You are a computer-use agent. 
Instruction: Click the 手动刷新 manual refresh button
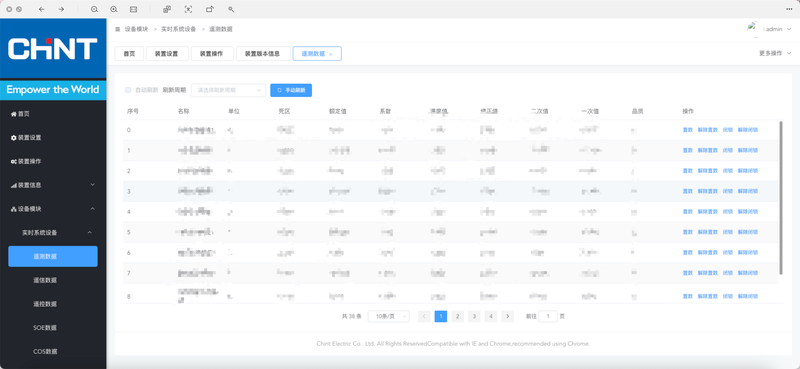[x=291, y=90]
